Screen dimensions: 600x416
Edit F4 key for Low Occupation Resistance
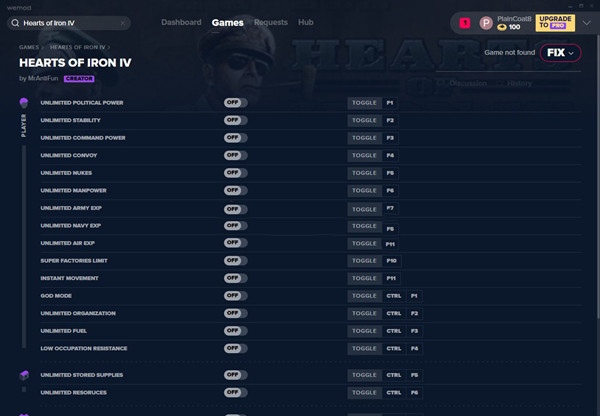pyautogui.click(x=414, y=349)
